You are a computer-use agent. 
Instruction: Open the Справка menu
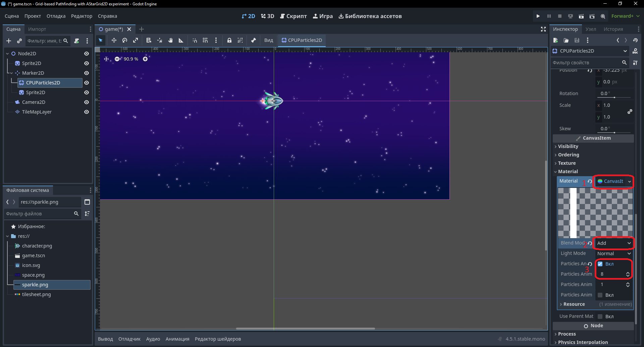point(107,16)
